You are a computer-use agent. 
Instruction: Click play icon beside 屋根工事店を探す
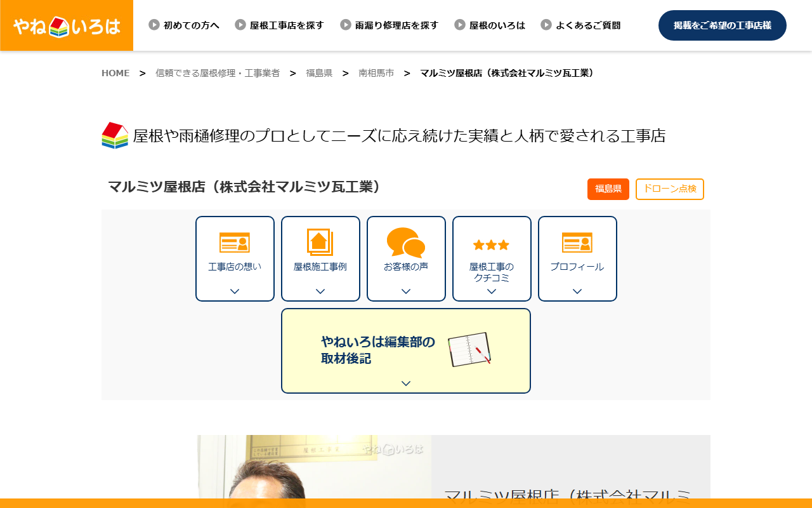point(240,25)
